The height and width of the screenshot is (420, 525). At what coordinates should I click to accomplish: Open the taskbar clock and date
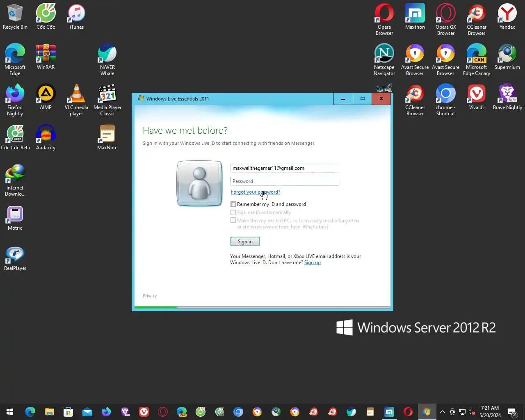[490, 412]
